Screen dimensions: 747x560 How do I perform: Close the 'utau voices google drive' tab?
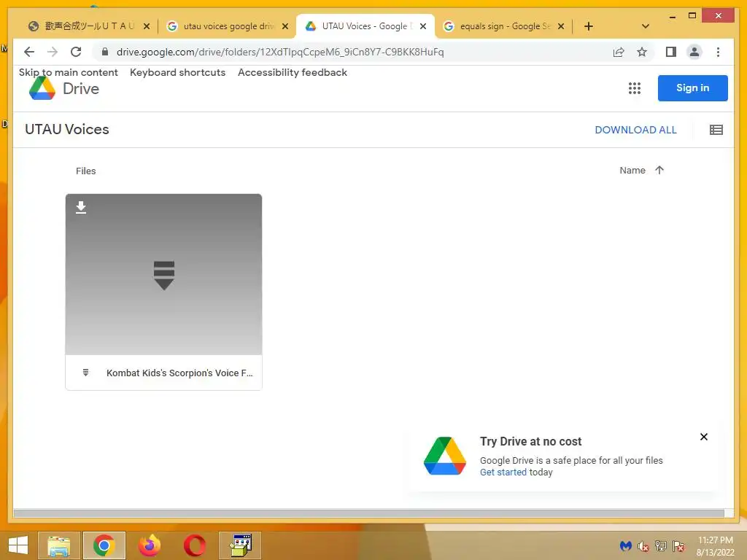(285, 26)
